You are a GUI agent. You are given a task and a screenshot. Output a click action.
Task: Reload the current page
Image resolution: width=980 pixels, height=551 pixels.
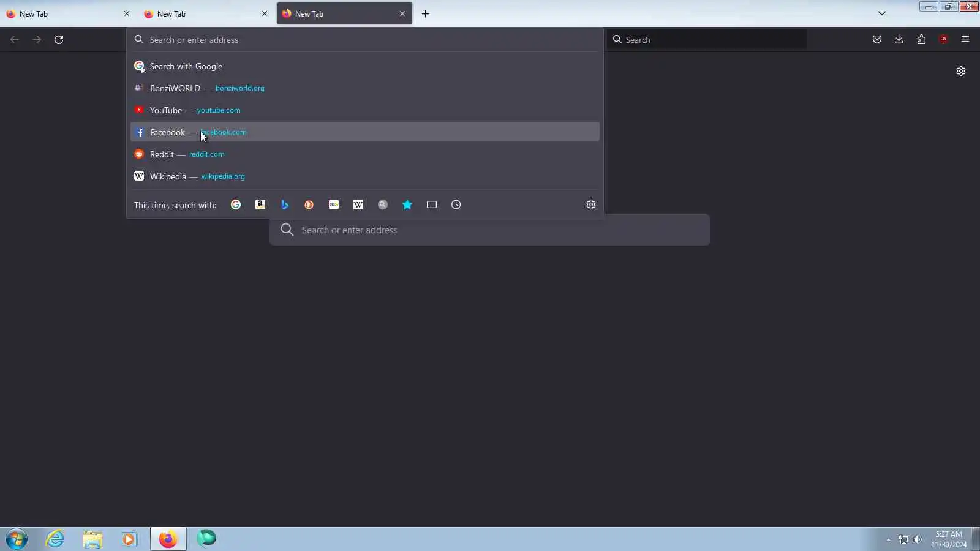59,39
